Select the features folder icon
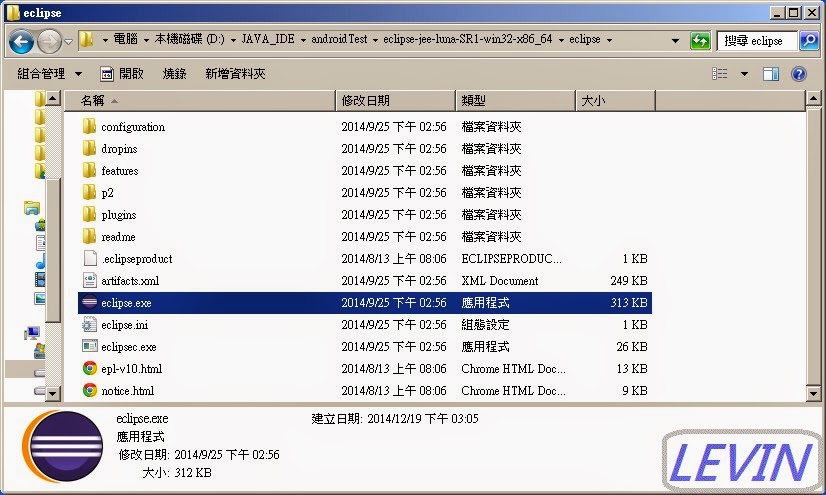The image size is (826, 495). pyautogui.click(x=90, y=171)
